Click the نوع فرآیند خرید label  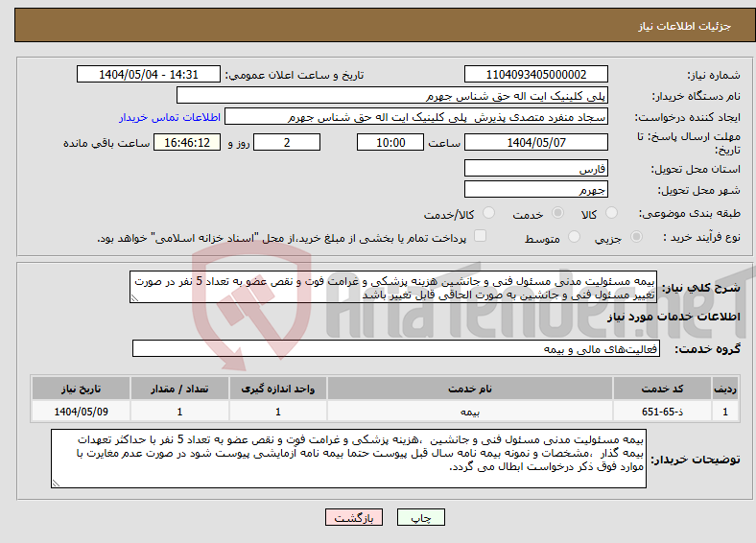[x=702, y=237]
